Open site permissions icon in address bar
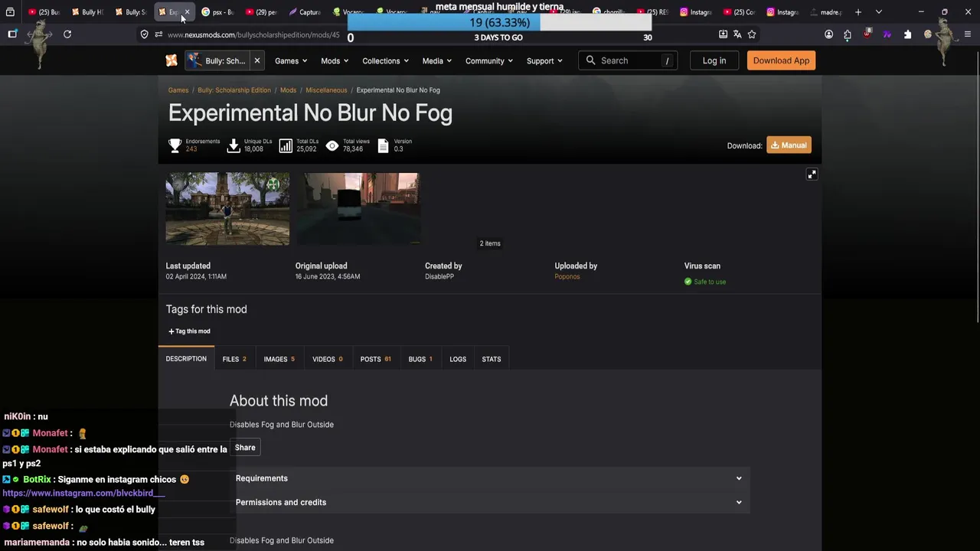Viewport: 980px width, 551px height. 158,34
